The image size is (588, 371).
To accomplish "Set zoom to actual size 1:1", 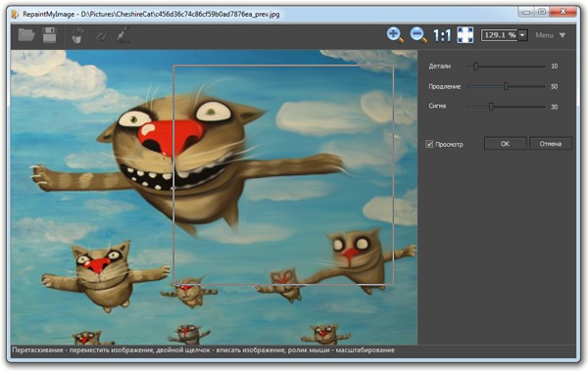I will coord(442,35).
